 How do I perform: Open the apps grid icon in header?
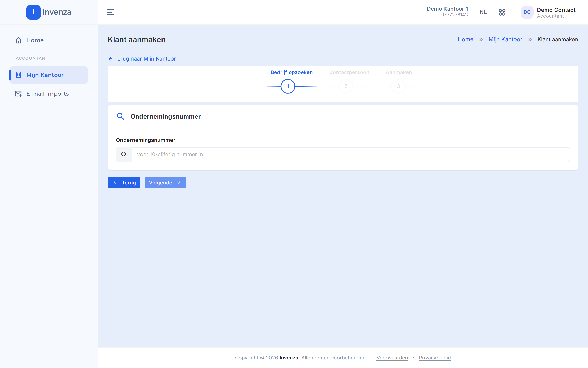tap(502, 12)
